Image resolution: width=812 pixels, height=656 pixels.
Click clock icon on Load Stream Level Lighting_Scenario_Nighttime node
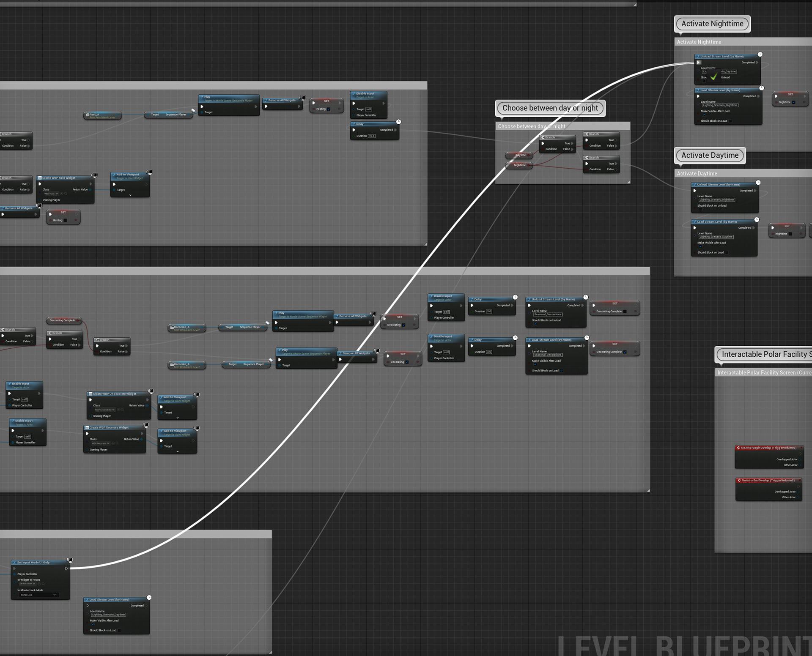pos(762,88)
